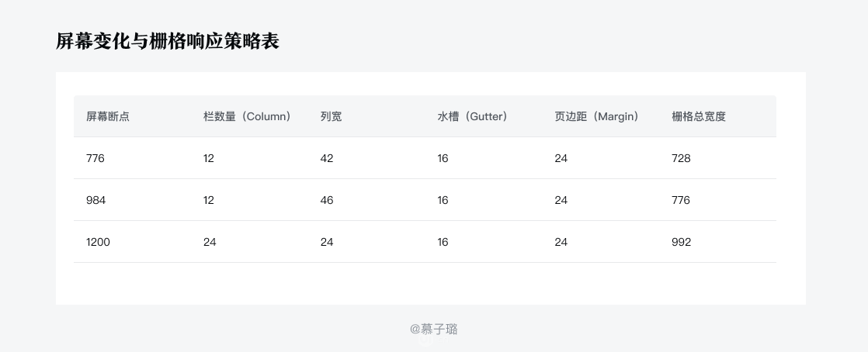
Task: Click the title 屏幕变化与栅格响应策略表
Action: click(167, 41)
